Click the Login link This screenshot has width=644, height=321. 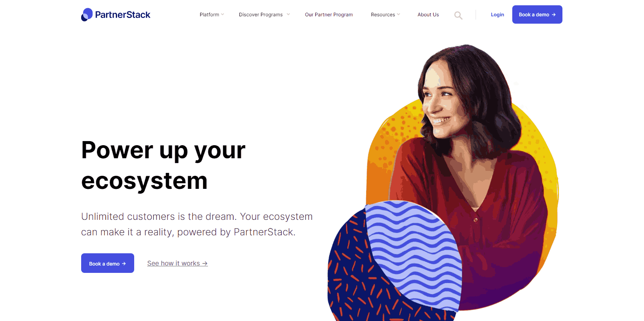(497, 15)
